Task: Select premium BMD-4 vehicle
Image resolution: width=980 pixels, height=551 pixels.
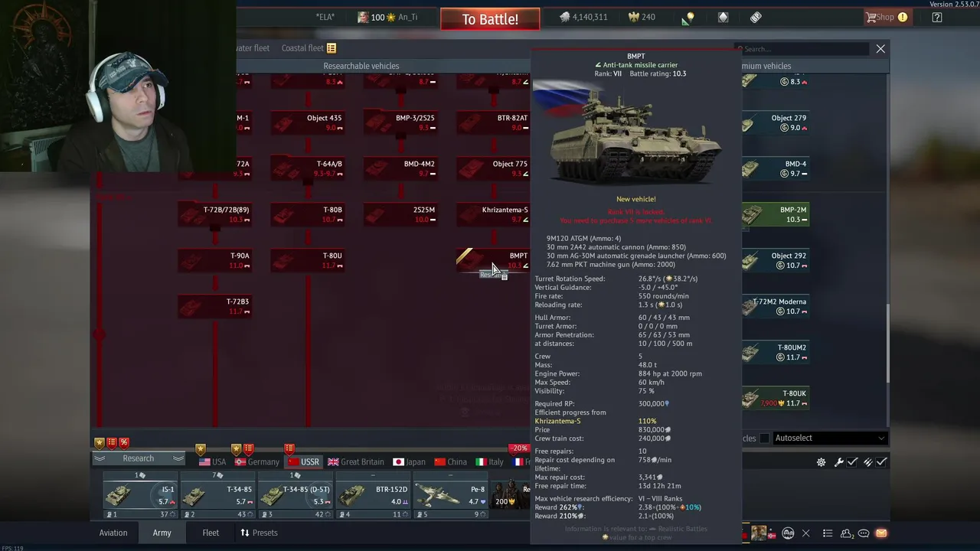Action: tap(776, 168)
